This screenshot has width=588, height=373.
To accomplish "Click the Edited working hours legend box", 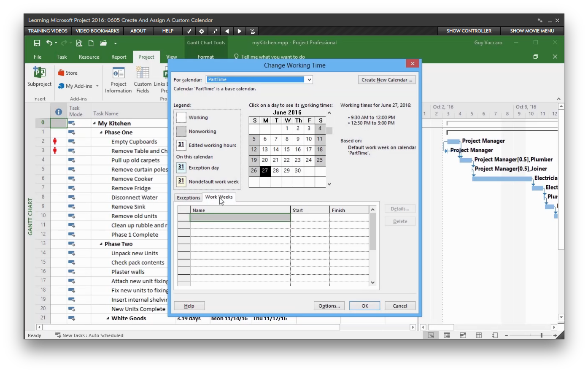I will [181, 145].
